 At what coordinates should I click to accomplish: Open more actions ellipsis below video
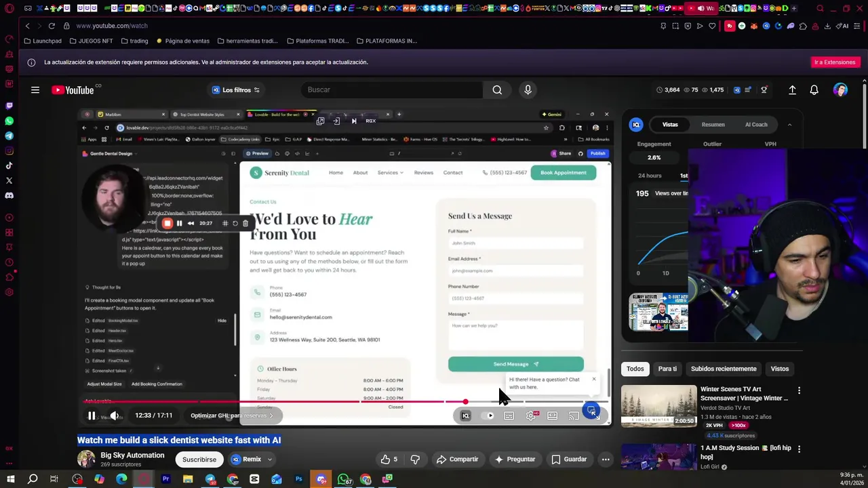point(606,460)
